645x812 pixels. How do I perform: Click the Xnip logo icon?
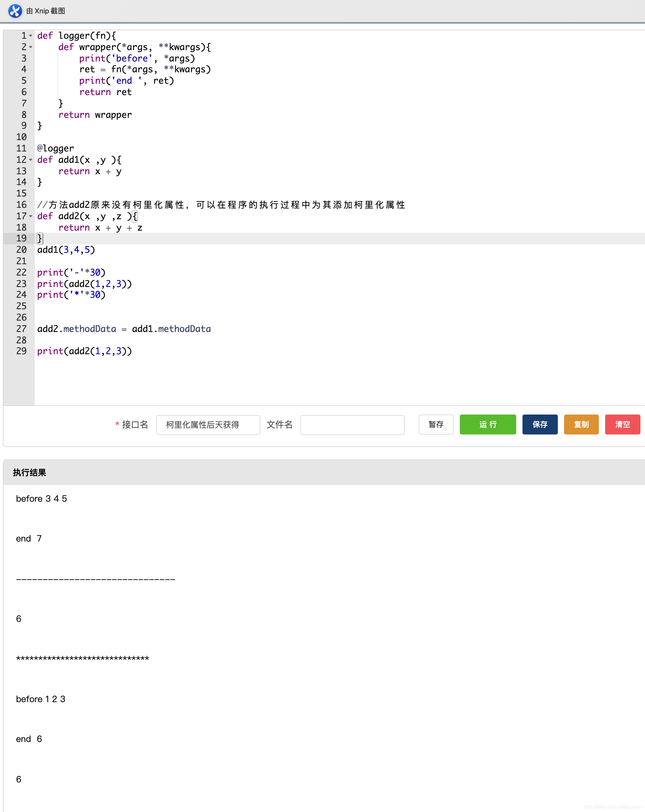15,11
